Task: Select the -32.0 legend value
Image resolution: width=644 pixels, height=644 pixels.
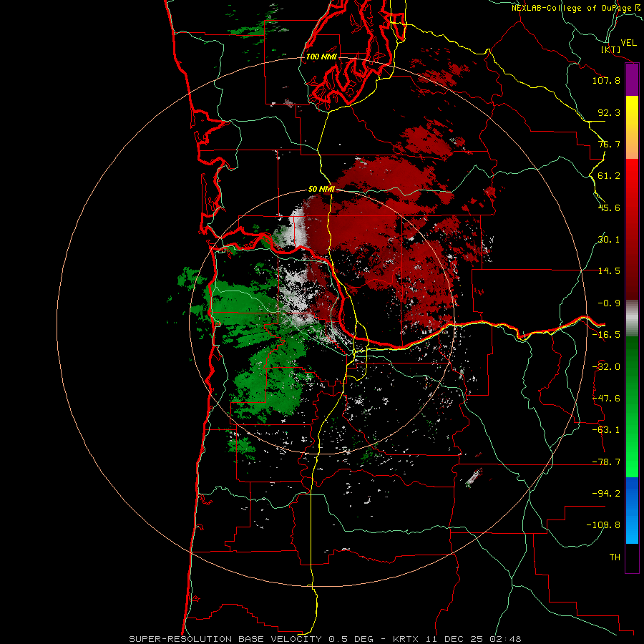Action: coord(606,367)
